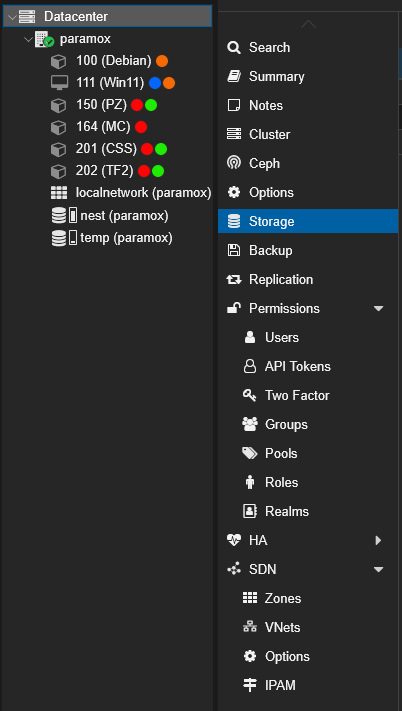This screenshot has width=402, height=711.
Task: Click the red tag dot on 164 (MC)
Action: pyautogui.click(x=141, y=127)
